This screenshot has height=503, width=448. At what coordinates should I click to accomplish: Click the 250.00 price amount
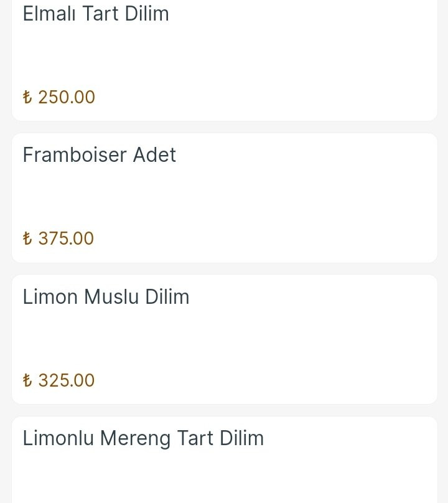[x=67, y=97]
